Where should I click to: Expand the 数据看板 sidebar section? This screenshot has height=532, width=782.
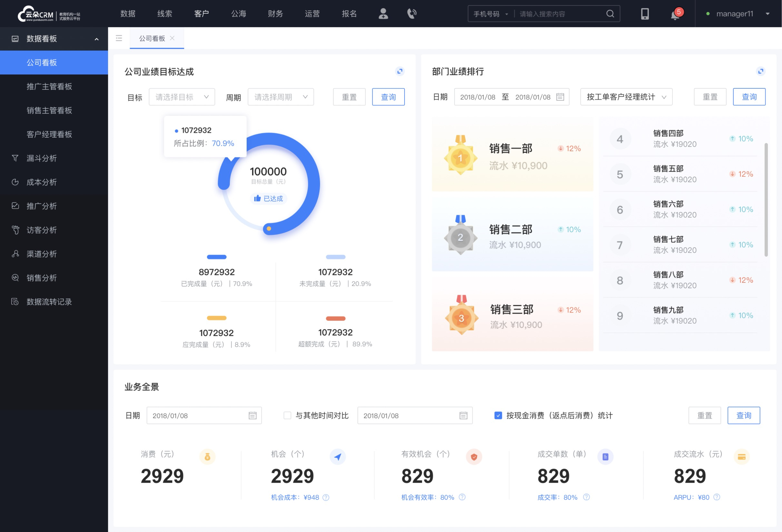pos(97,39)
